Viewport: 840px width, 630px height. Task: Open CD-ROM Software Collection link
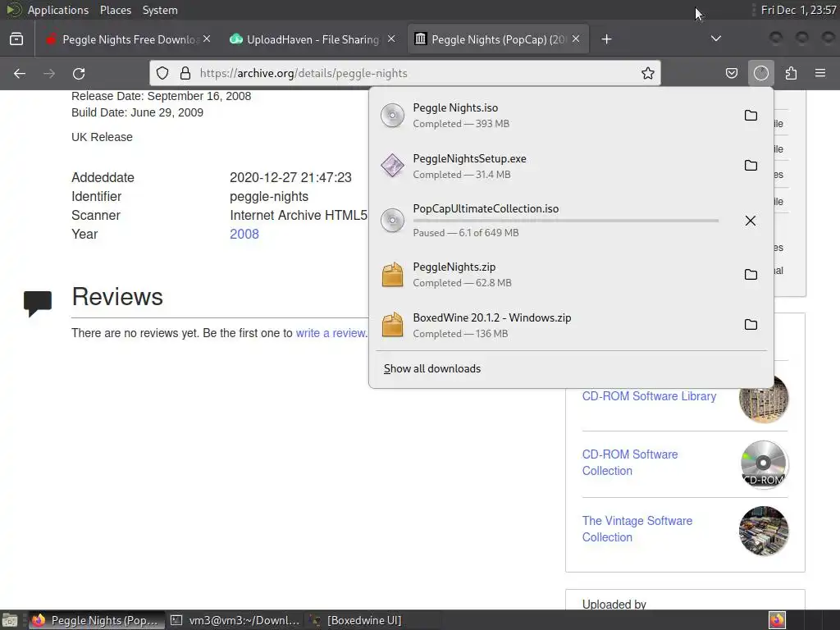click(x=629, y=463)
